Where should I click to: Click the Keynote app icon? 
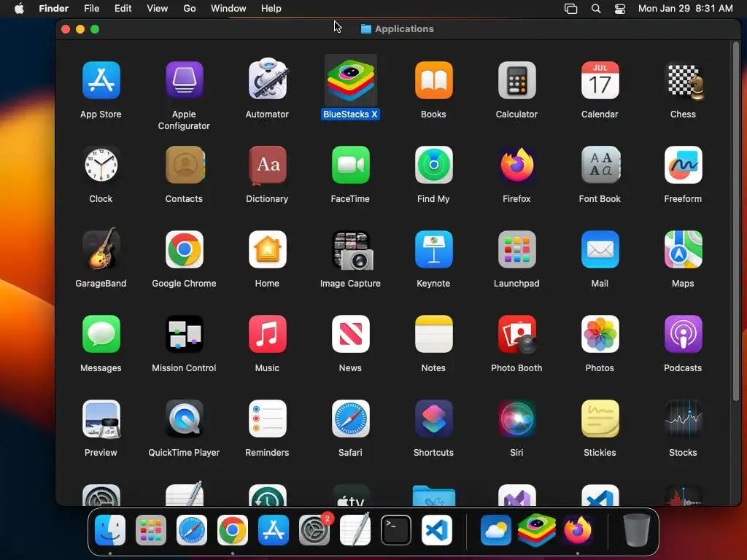(433, 249)
